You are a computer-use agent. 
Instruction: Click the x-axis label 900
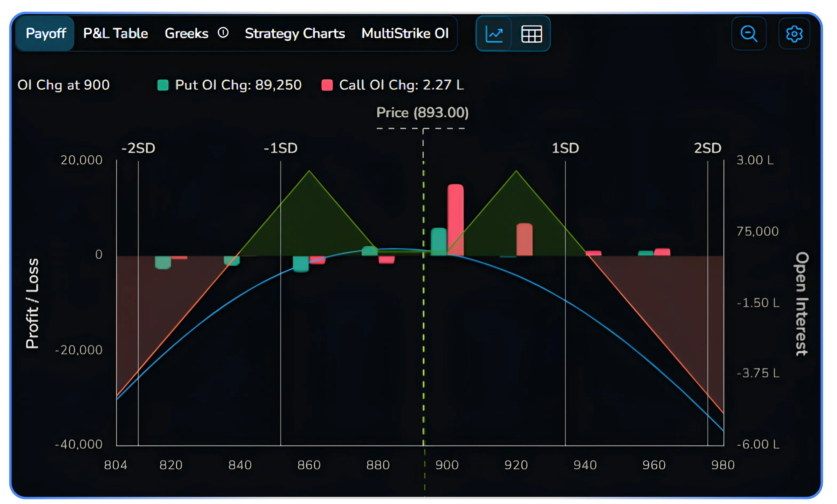coord(447,465)
